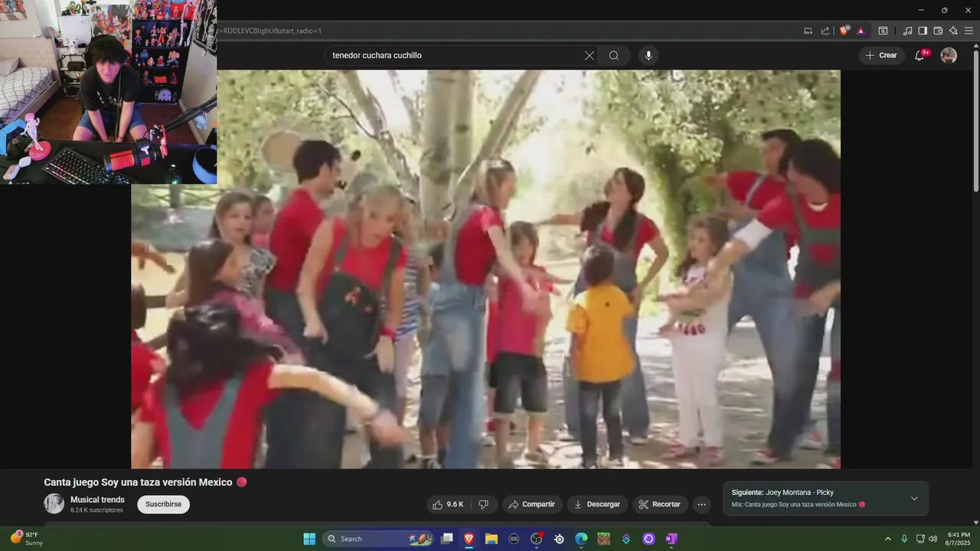Open the Musical trends channel avatar

54,504
